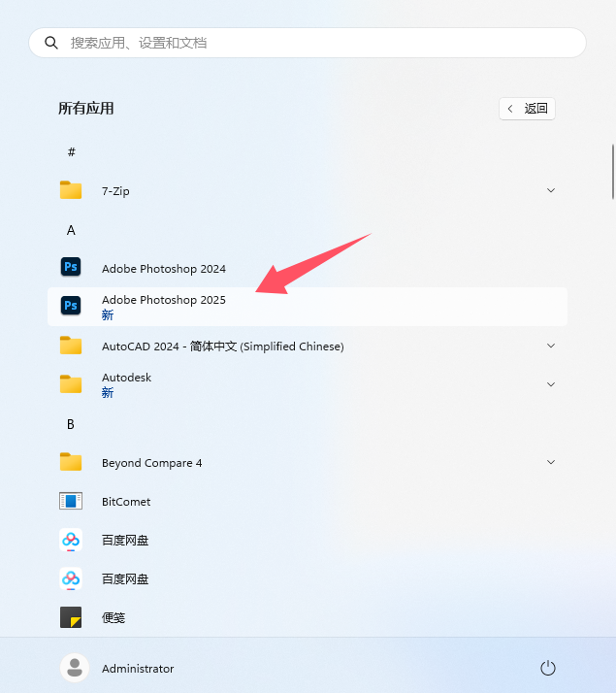Image resolution: width=616 pixels, height=693 pixels.
Task: Click the 返回 back button
Action: pyautogui.click(x=527, y=109)
